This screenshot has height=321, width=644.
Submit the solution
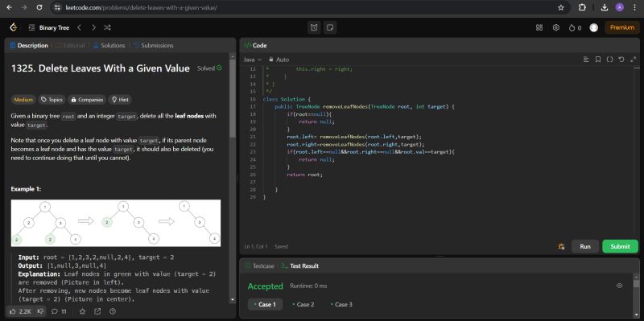click(x=620, y=246)
